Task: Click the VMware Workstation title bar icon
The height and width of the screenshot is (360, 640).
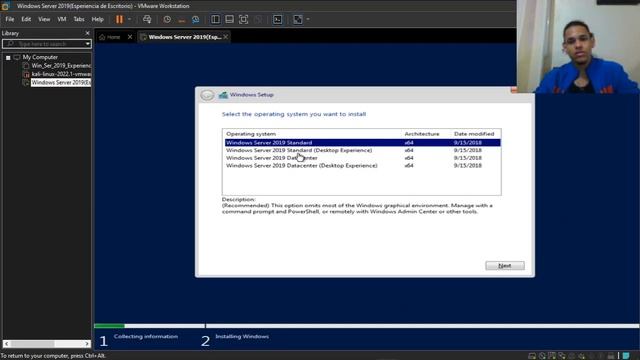Action: click(x=5, y=6)
